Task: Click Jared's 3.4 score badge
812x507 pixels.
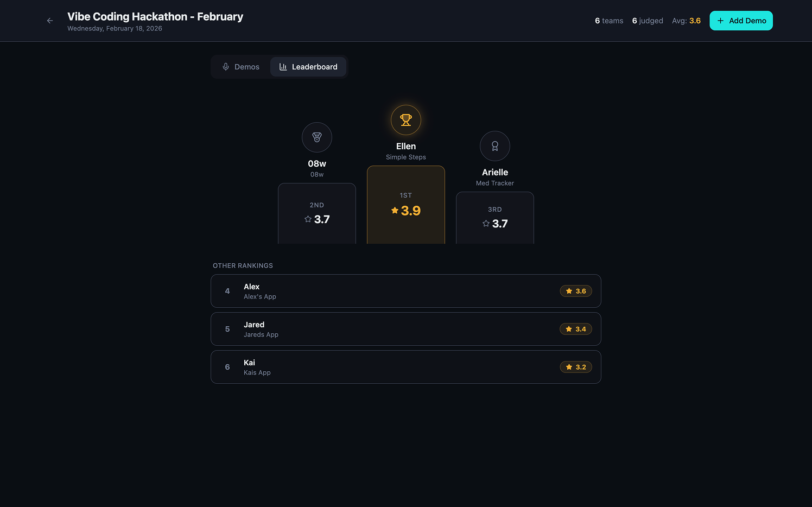Action: tap(576, 329)
